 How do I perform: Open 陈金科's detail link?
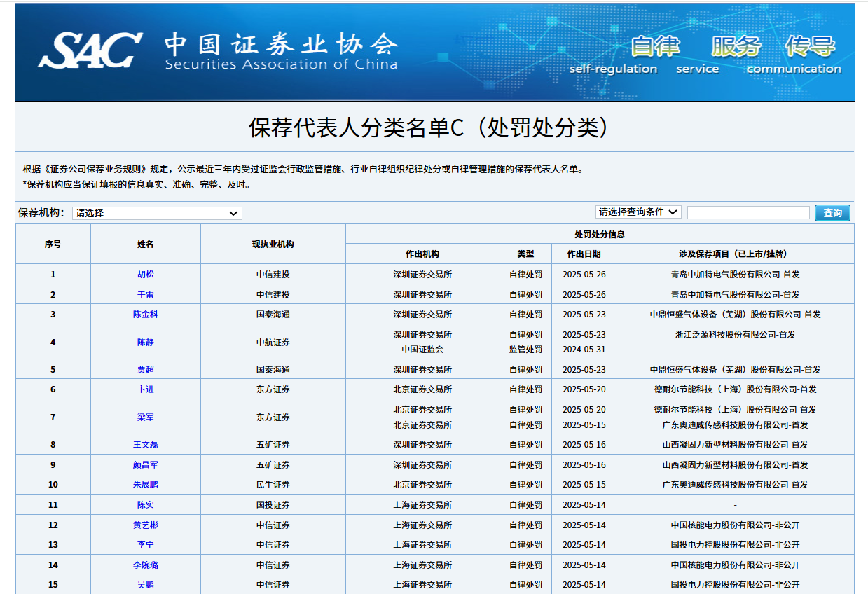point(145,315)
